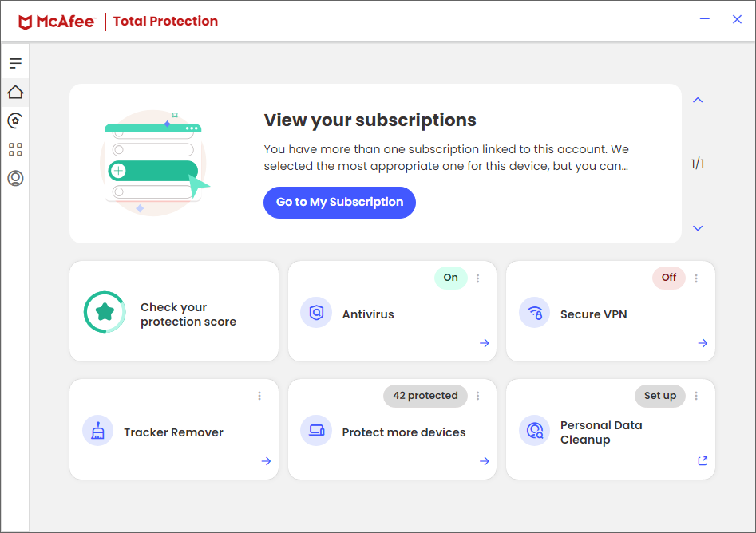Open the protection settings sidebar icon
Viewport: 756px width, 533px height.
point(15,120)
